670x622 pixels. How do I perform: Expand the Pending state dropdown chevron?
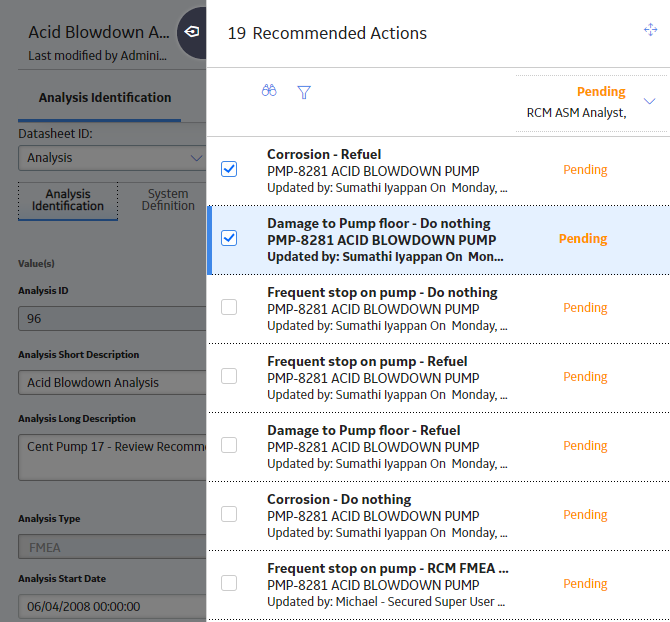[x=649, y=101]
